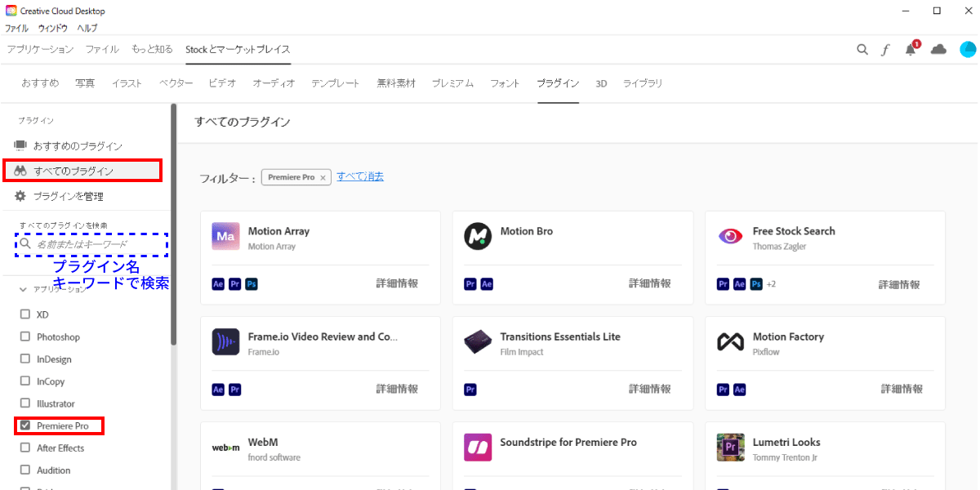Viewport: 980px width, 490px height.
Task: Switch to the アプリケーション tab
Action: [x=40, y=49]
